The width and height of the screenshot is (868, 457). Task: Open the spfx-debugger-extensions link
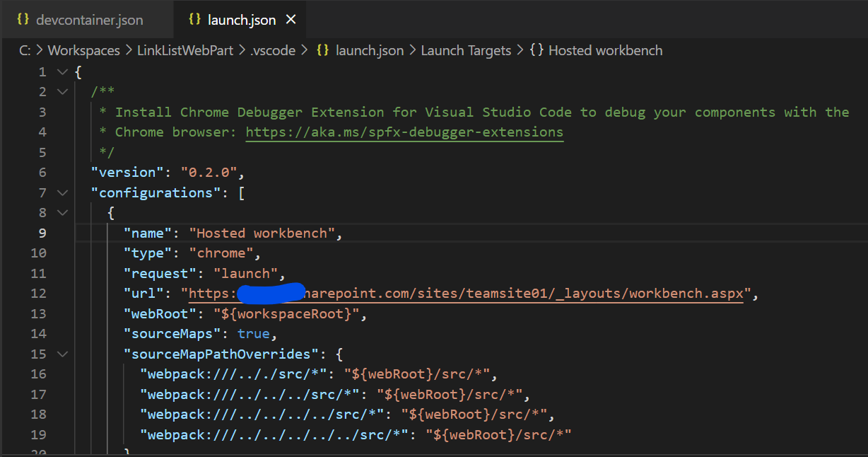coord(404,132)
